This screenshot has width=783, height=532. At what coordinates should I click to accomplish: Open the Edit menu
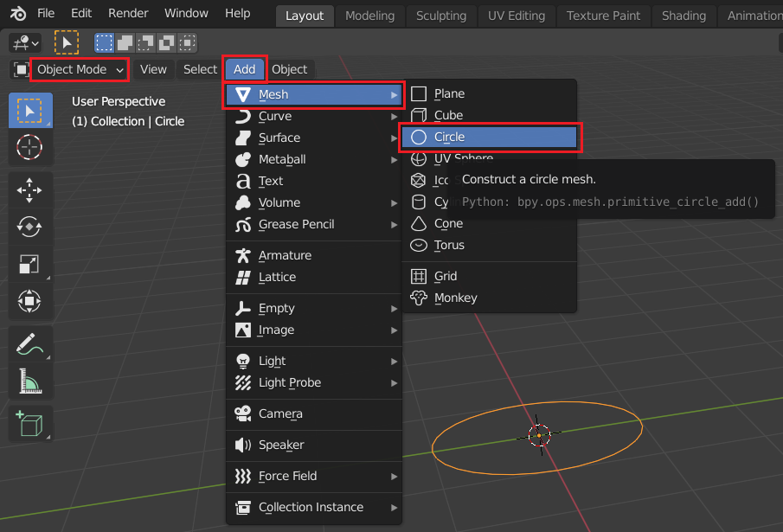[81, 13]
